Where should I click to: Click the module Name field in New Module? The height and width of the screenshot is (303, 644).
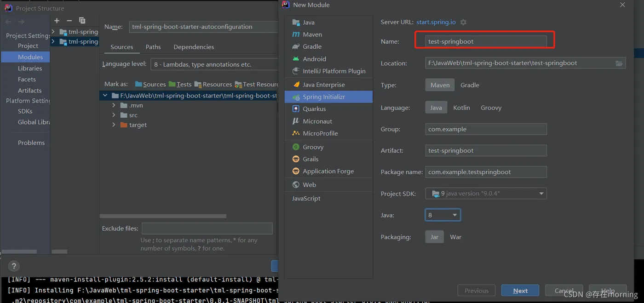[x=486, y=41]
